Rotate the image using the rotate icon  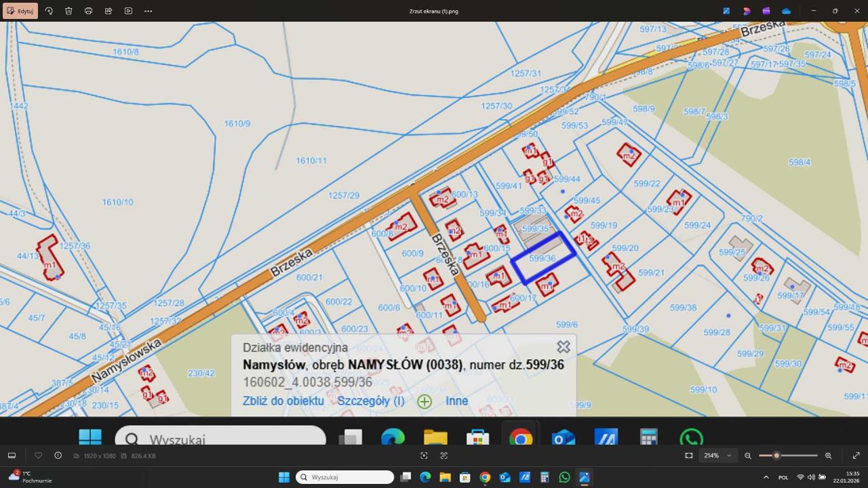pyautogui.click(x=49, y=11)
